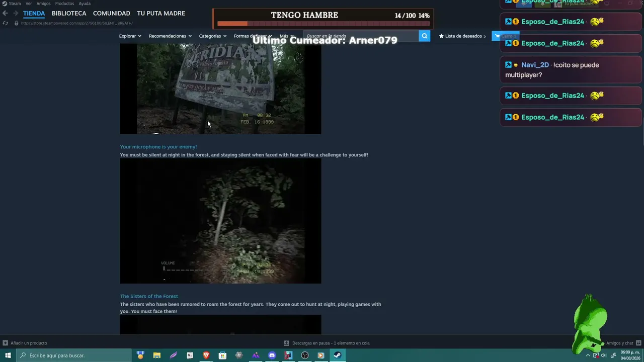Open Lista de deseados wishlist
The width and height of the screenshot is (644, 362).
click(462, 36)
